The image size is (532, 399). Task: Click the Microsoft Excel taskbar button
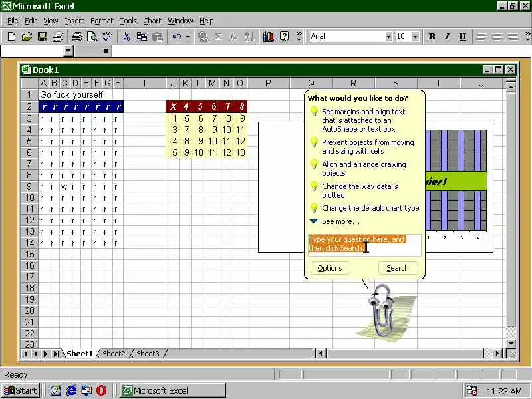[173, 390]
